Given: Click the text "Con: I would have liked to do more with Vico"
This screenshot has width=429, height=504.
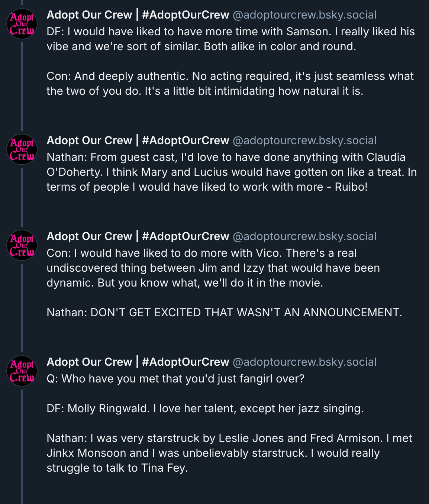Looking at the screenshot, I should [x=213, y=268].
